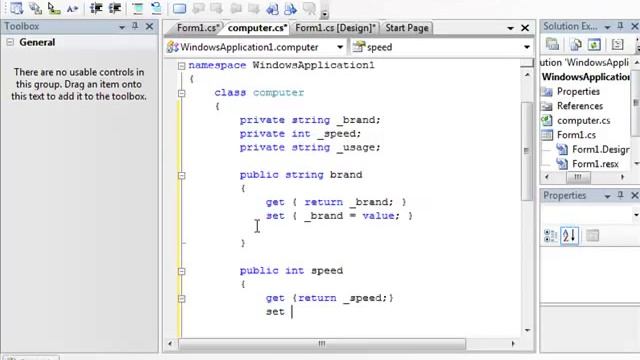Viewport: 640px width, 360px height.
Task: Click the Property Pages icon in Properties
Action: [592, 236]
